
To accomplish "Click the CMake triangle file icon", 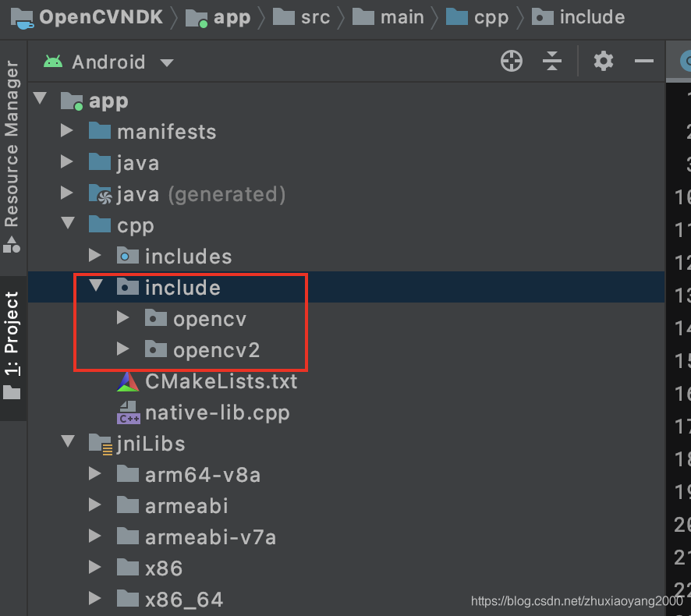I will coord(128,381).
